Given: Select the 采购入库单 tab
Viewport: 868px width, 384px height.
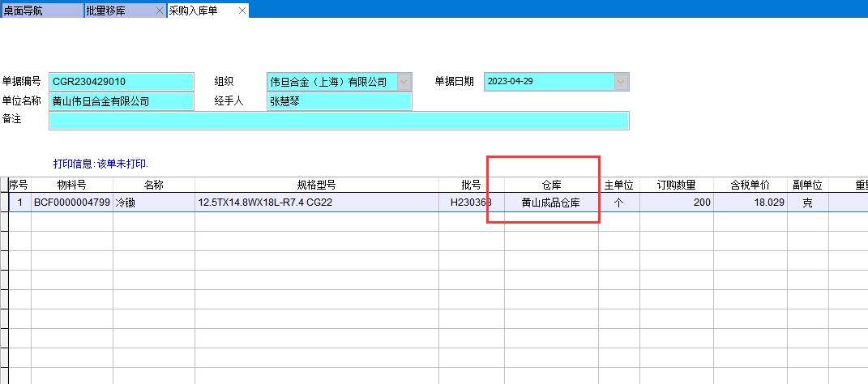Looking at the screenshot, I should click(199, 11).
